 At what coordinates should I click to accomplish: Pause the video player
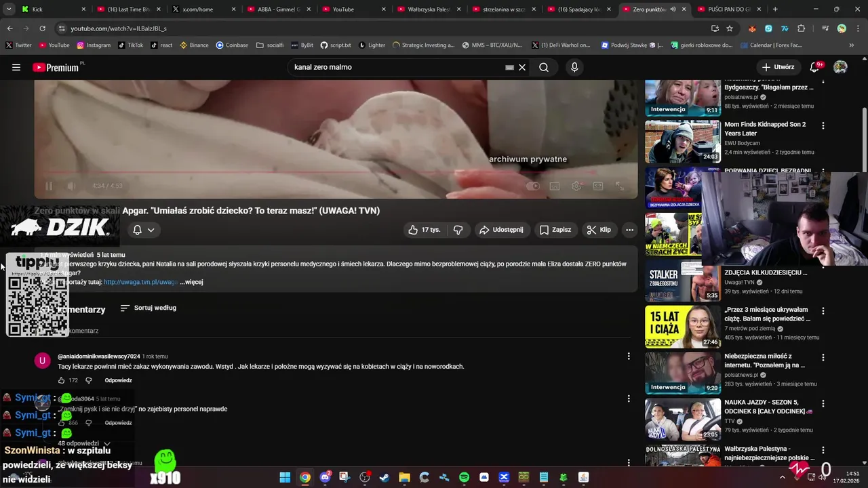pyautogui.click(x=49, y=186)
